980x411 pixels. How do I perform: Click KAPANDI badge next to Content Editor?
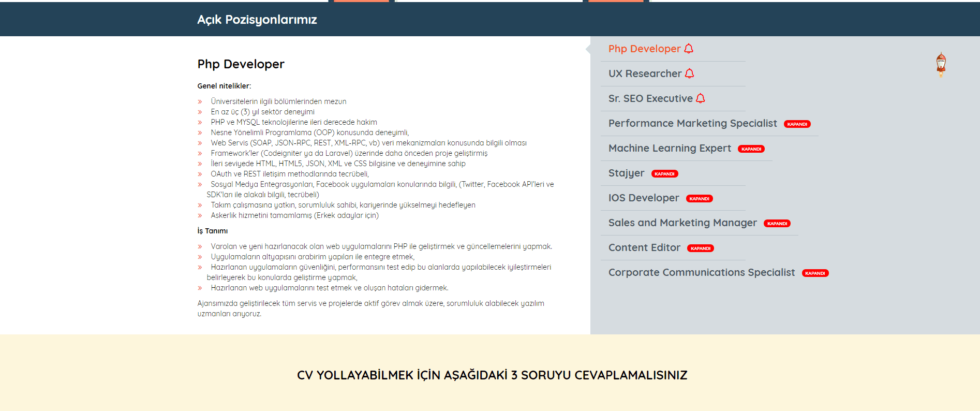(700, 248)
